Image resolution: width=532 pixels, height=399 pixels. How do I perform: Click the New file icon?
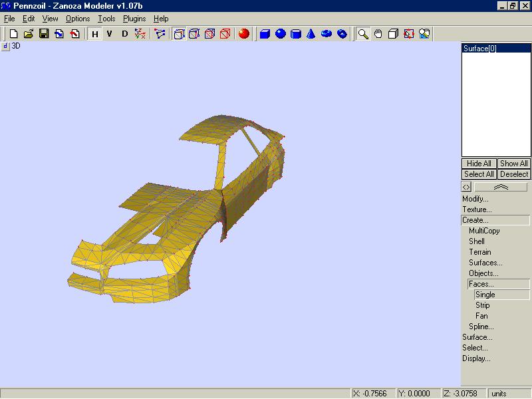point(13,34)
